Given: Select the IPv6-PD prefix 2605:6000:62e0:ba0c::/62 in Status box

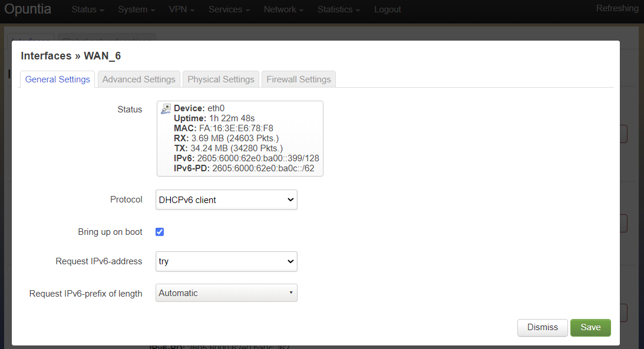Looking at the screenshot, I should point(263,168).
